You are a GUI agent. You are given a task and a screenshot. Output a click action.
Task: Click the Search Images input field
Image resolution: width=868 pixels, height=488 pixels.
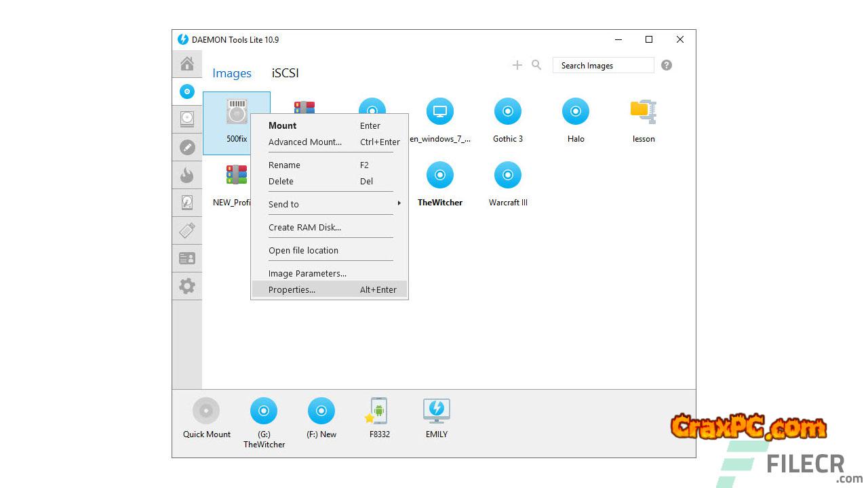tap(603, 66)
